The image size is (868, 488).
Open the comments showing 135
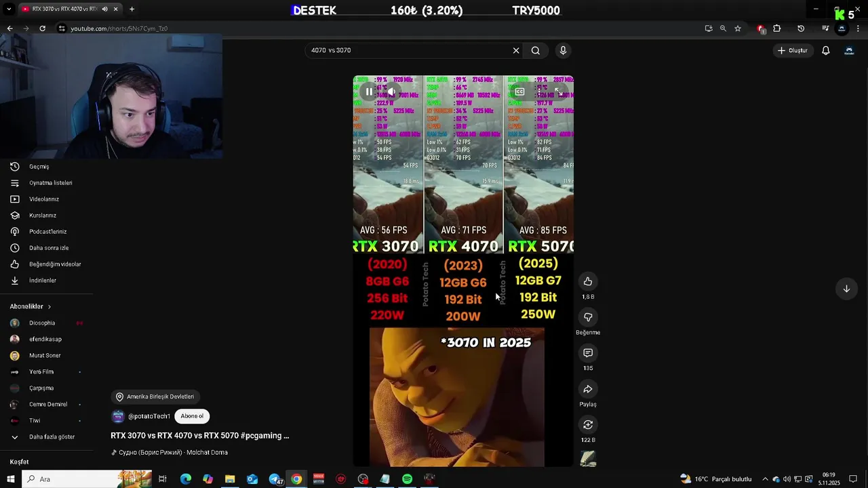click(x=588, y=353)
